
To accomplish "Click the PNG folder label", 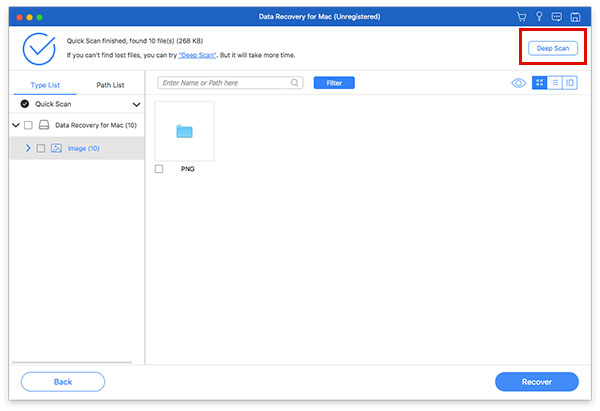I will coord(188,169).
